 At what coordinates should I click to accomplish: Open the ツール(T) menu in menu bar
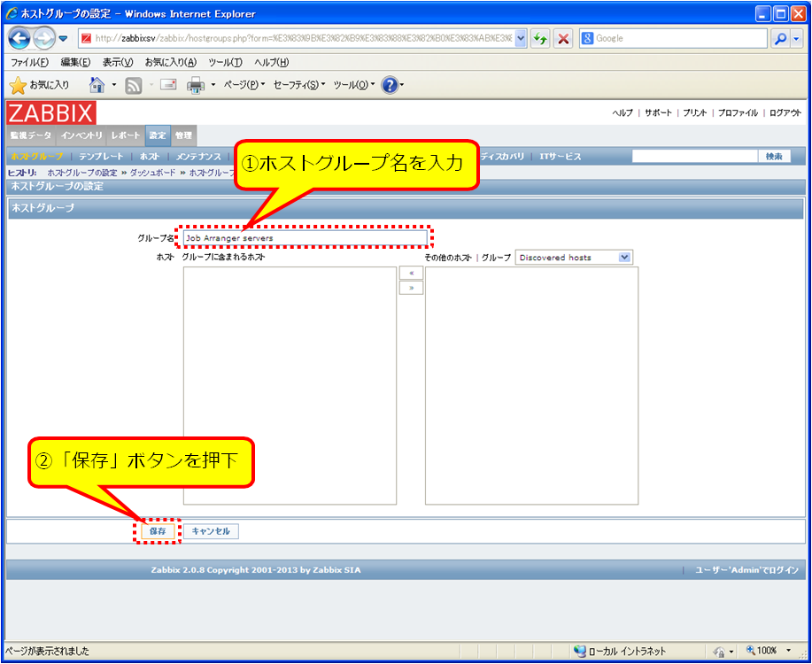(x=225, y=62)
